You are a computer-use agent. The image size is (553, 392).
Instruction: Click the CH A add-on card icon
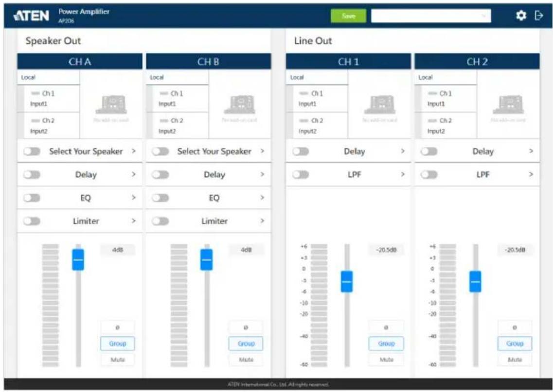point(111,104)
